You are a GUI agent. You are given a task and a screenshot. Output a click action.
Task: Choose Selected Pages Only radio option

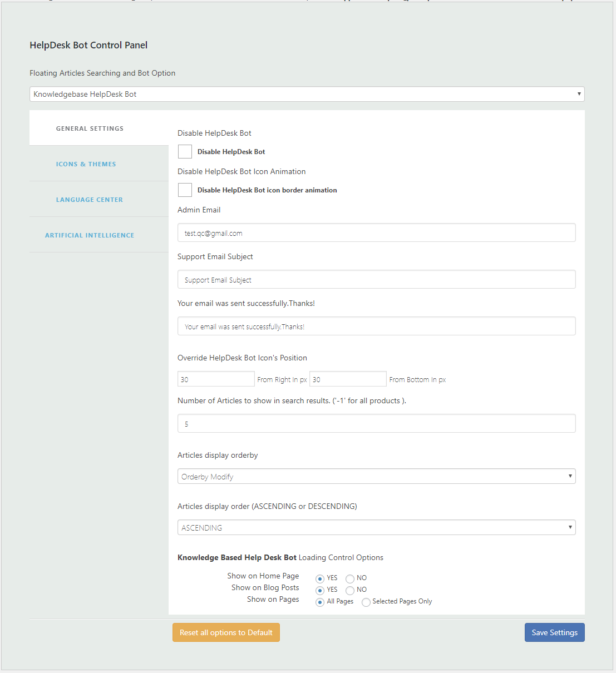coord(366,602)
